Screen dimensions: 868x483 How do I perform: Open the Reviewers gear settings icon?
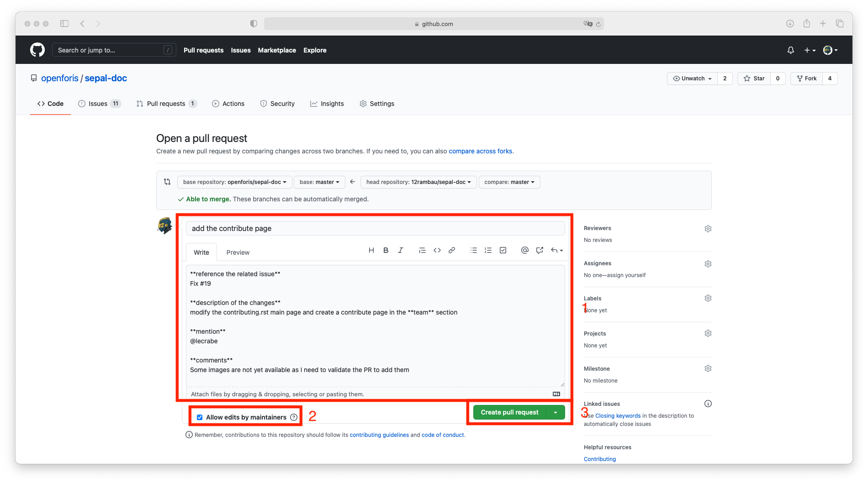(x=708, y=229)
